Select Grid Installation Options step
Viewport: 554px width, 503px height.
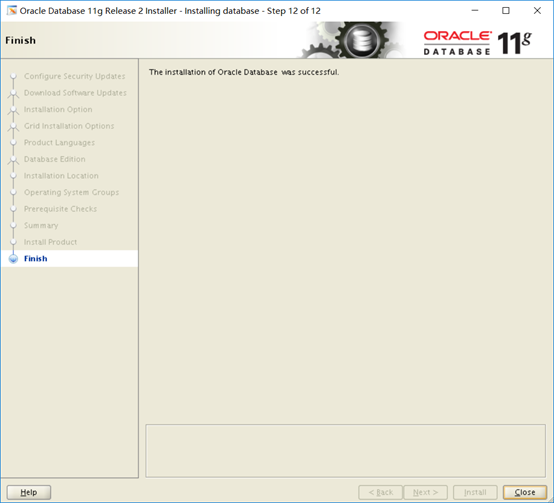tap(69, 126)
